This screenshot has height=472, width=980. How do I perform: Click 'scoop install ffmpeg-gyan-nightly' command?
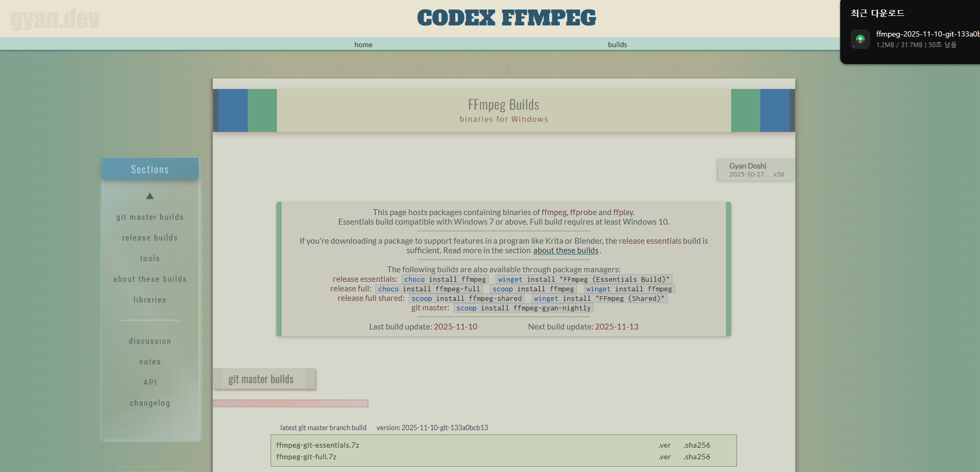(523, 308)
